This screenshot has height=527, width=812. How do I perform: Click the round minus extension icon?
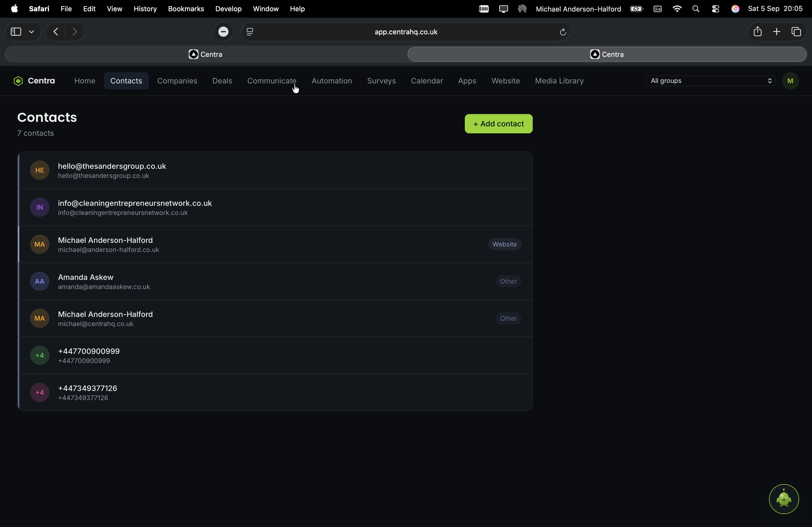click(223, 32)
